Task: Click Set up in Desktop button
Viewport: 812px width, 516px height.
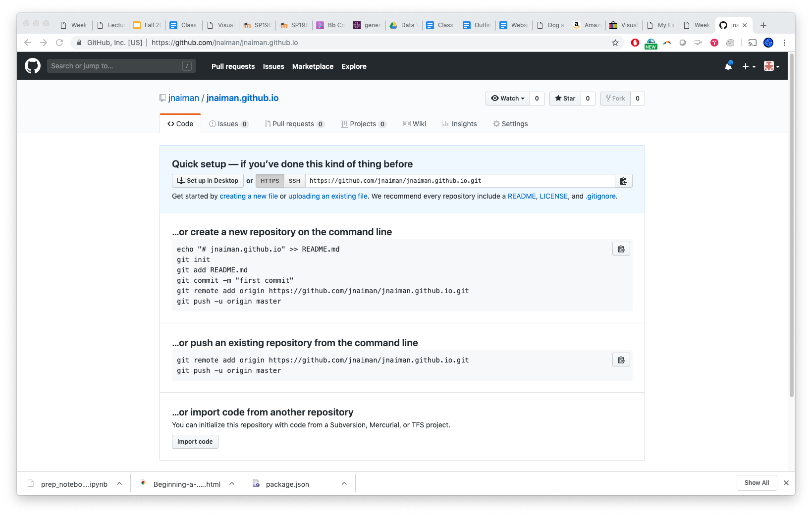Action: [208, 181]
